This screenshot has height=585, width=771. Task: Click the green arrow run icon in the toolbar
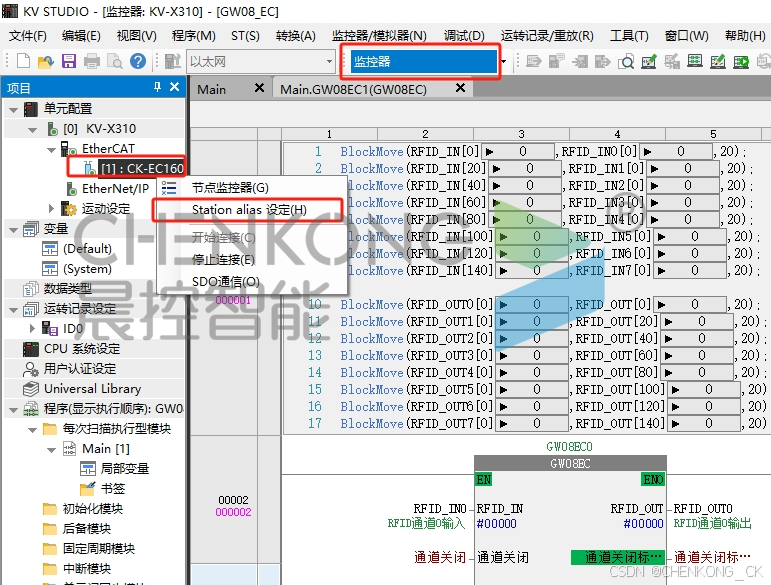[x=741, y=62]
